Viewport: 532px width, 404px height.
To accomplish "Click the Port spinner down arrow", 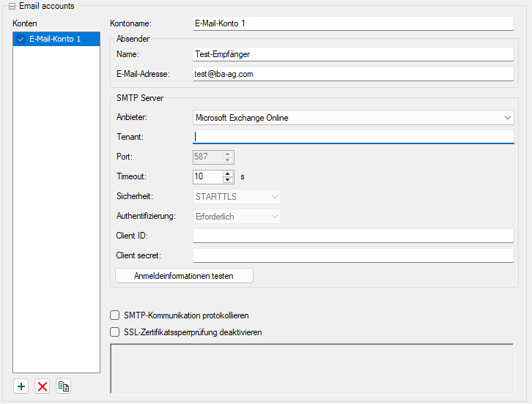I will click(x=228, y=160).
